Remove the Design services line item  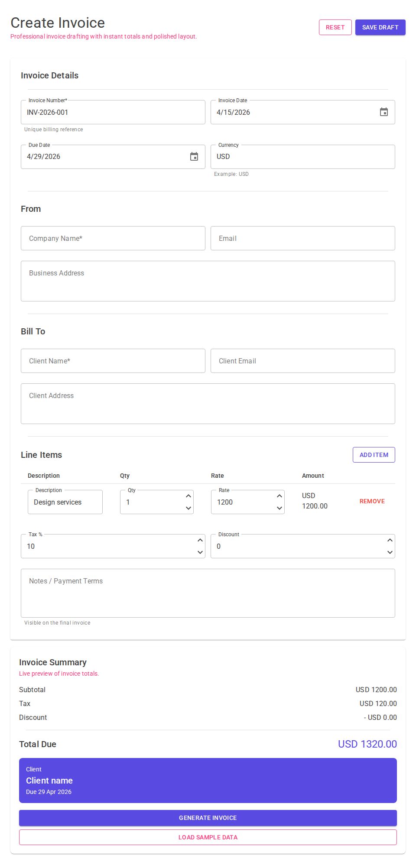[372, 501]
